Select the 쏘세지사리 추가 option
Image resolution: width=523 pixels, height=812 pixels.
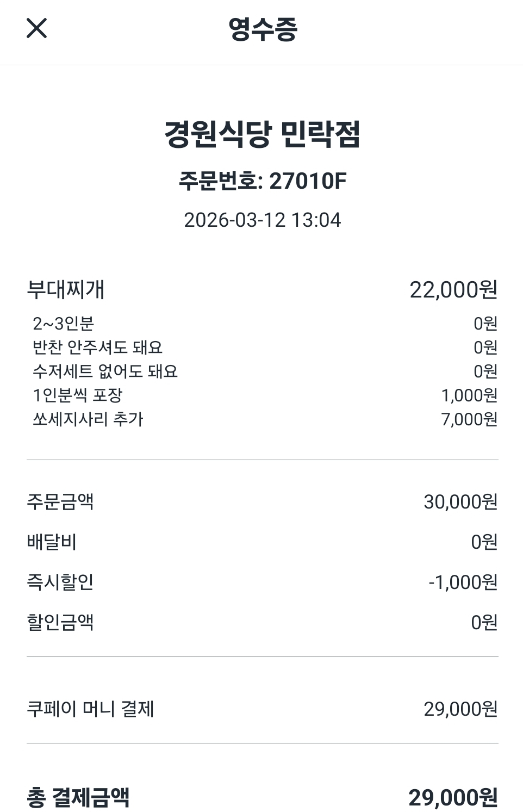coord(88,419)
